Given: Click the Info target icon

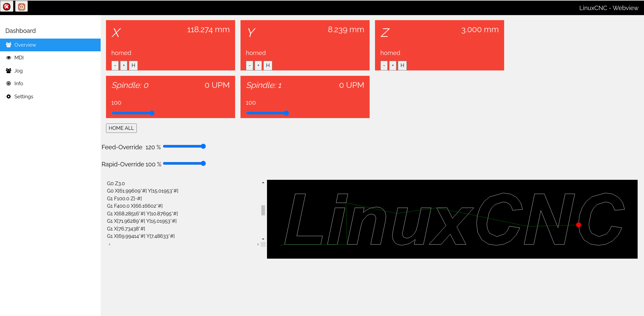Looking at the screenshot, I should tap(9, 84).
